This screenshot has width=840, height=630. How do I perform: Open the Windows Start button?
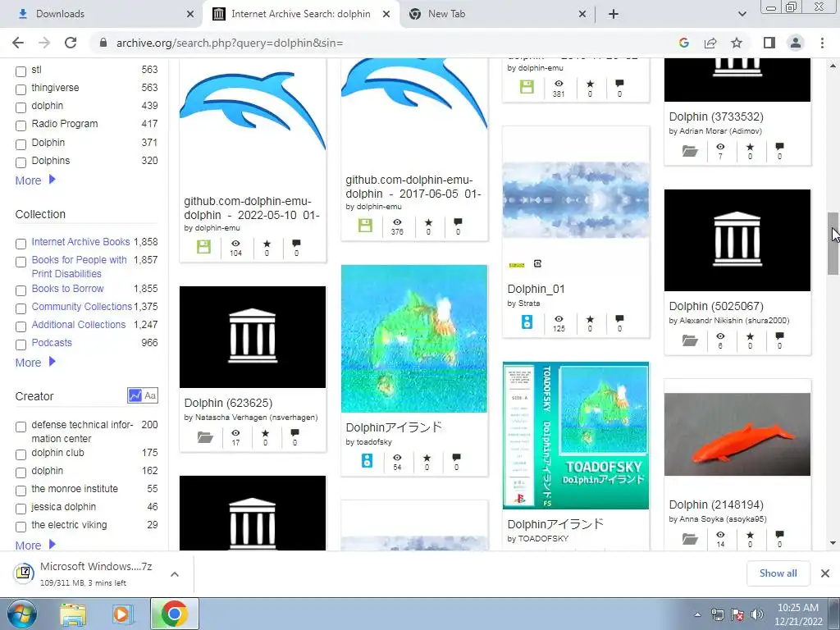pyautogui.click(x=22, y=614)
